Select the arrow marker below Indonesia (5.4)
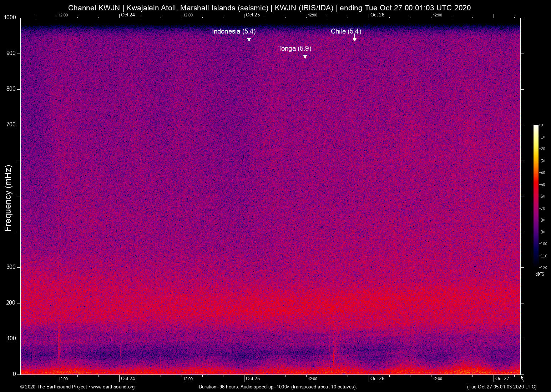 coord(249,39)
